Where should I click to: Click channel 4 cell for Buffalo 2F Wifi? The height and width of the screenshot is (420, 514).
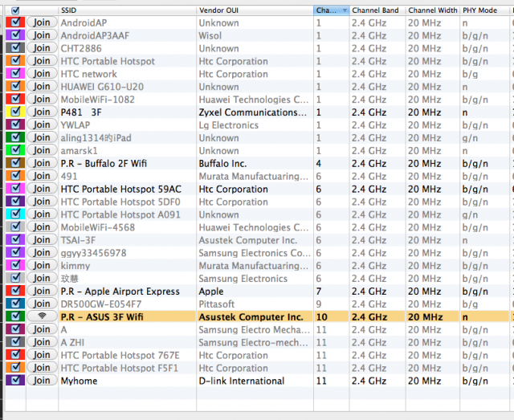(319, 164)
